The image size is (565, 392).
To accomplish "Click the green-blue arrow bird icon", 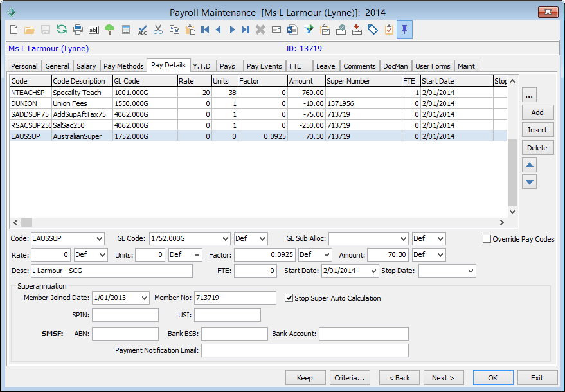I will [309, 30].
